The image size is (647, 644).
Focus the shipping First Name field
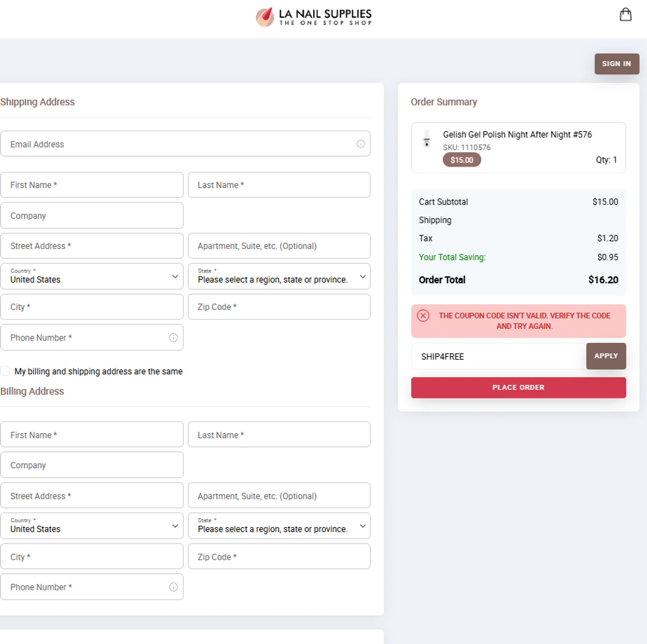click(x=92, y=185)
